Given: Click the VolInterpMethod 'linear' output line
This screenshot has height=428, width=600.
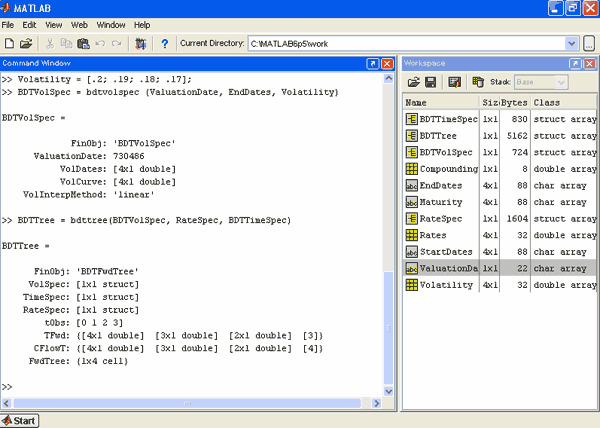Looking at the screenshot, I should pyautogui.click(x=88, y=195).
